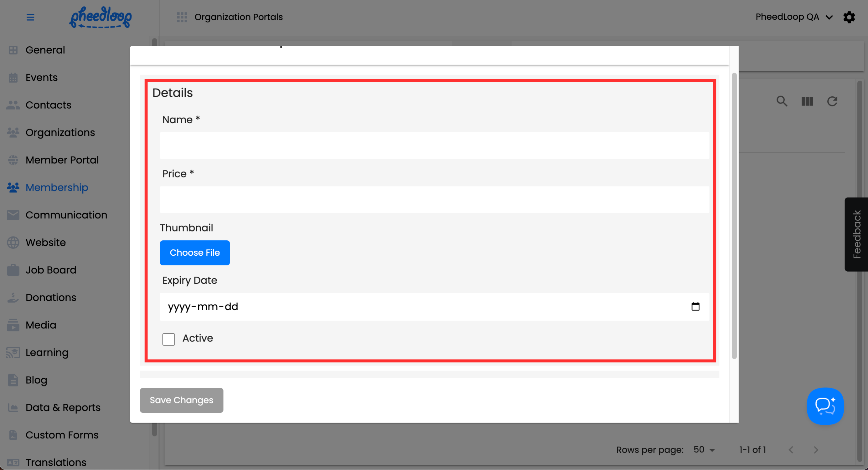
Task: Open Membership in the sidebar
Action: click(57, 187)
